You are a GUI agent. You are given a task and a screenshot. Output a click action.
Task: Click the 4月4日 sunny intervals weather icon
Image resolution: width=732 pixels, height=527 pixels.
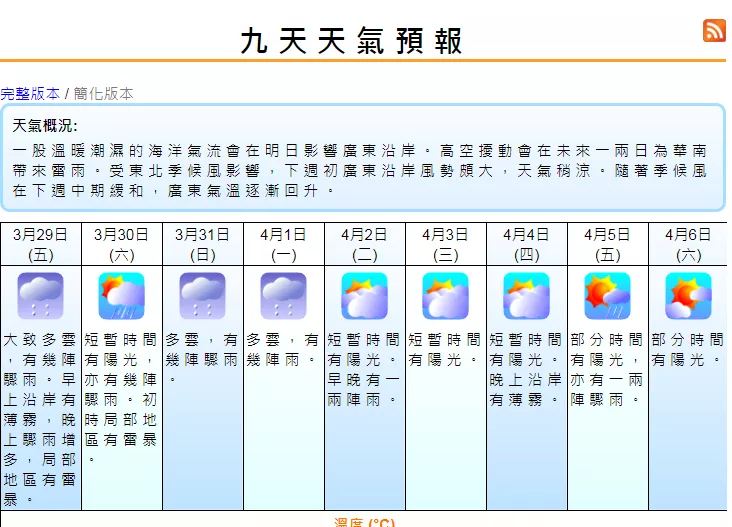coord(527,296)
